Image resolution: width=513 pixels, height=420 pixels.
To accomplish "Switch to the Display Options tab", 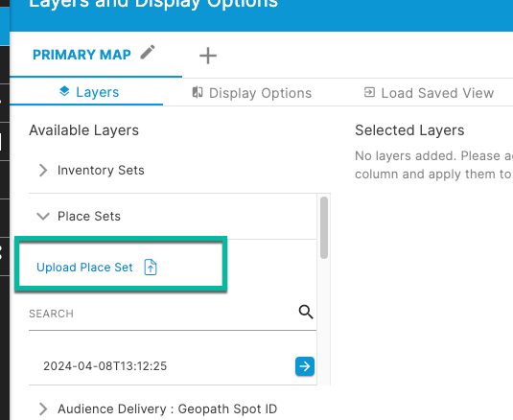I will (251, 93).
